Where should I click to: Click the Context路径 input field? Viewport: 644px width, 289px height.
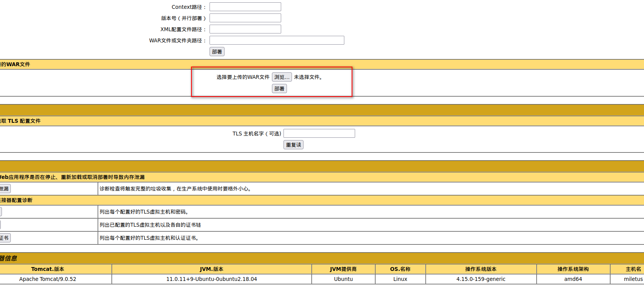(245, 7)
